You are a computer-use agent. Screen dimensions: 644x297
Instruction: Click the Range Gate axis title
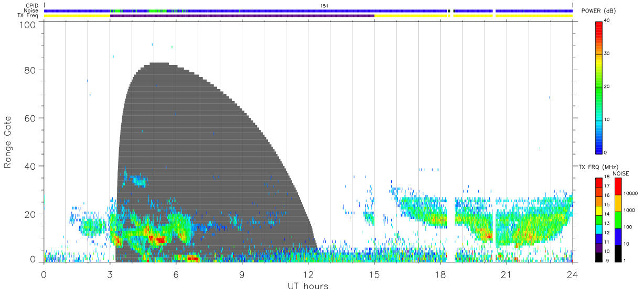(x=7, y=142)
